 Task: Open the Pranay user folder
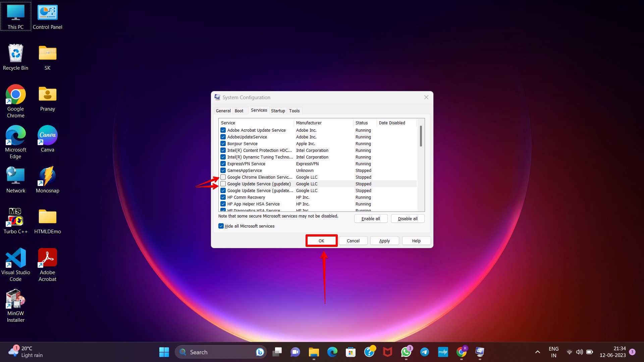(48, 99)
